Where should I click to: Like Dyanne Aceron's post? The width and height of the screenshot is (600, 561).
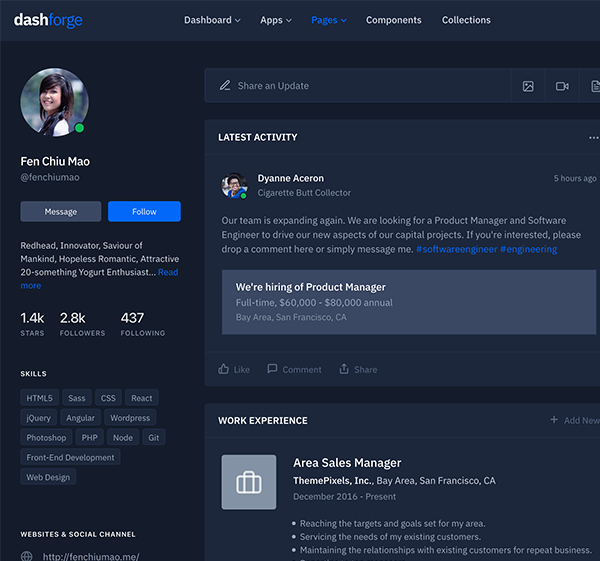pyautogui.click(x=234, y=369)
